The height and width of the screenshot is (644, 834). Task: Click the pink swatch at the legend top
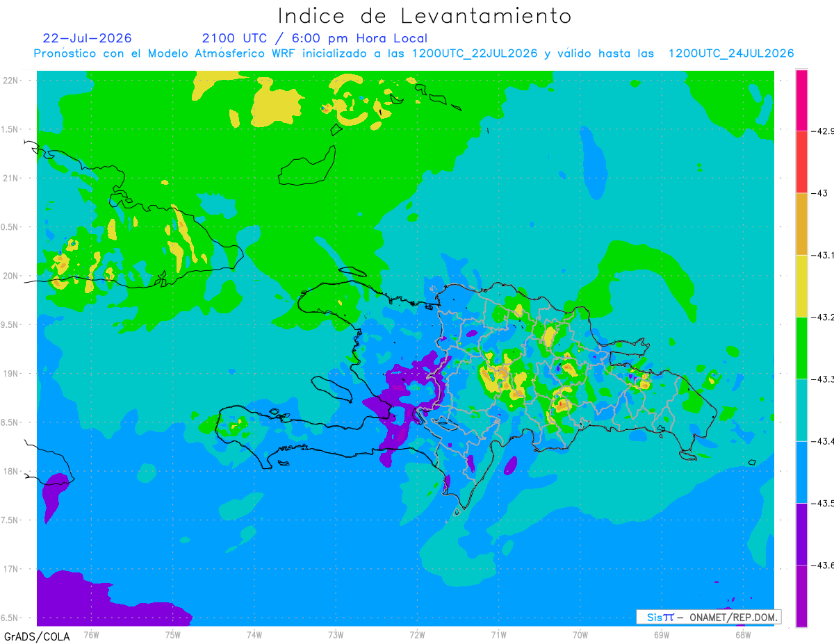tap(801, 99)
